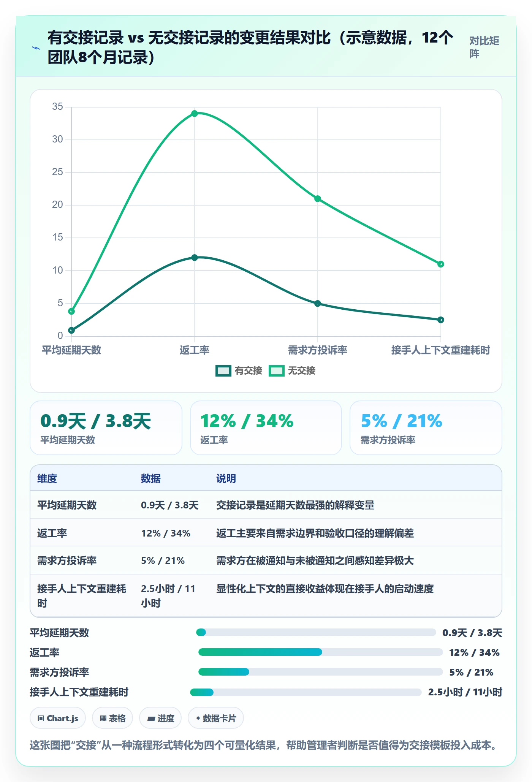The height and width of the screenshot is (782, 532).
Task: Click the 返工率 progress bar
Action: [320, 652]
